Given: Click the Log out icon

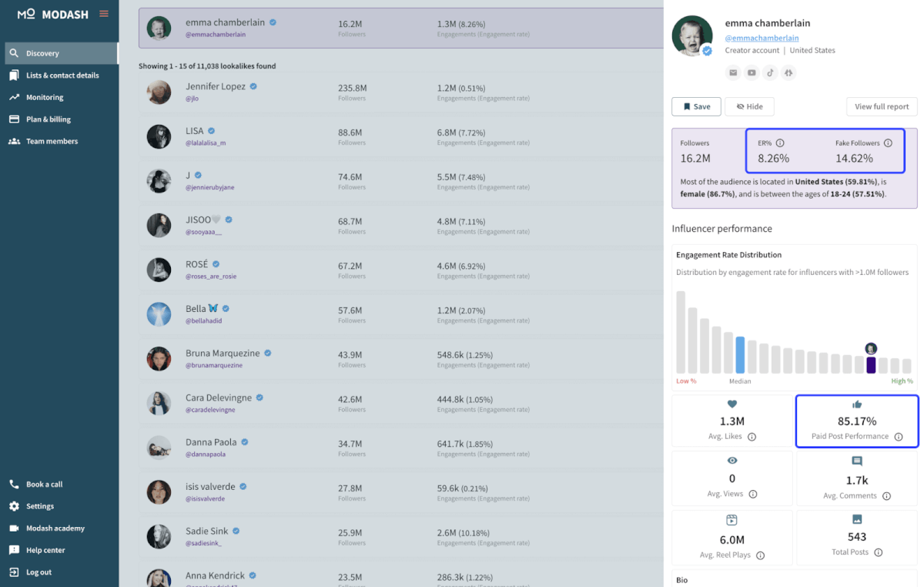Looking at the screenshot, I should (x=14, y=572).
